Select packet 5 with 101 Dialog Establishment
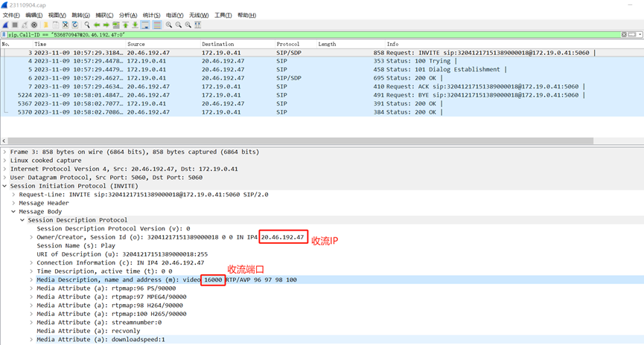Viewport: 644px width, 345px height. (322, 70)
